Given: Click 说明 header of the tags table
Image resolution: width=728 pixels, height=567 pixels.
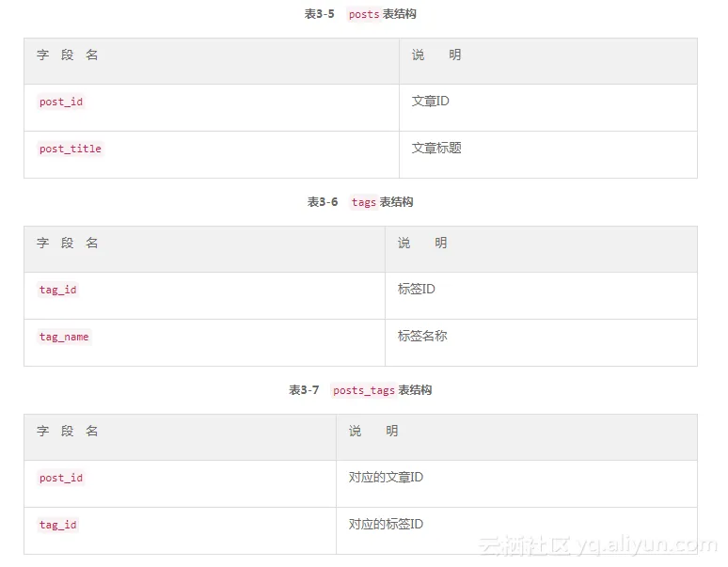Looking at the screenshot, I should (x=422, y=243).
